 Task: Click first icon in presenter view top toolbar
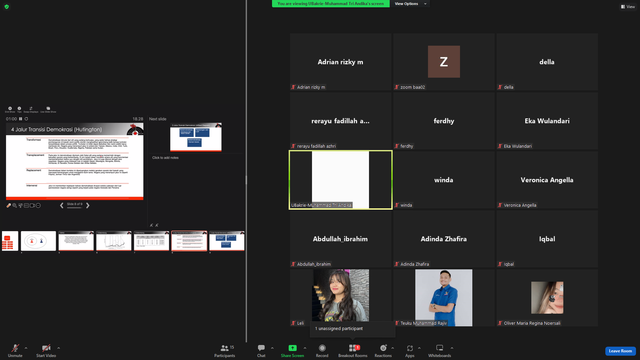pos(10,109)
